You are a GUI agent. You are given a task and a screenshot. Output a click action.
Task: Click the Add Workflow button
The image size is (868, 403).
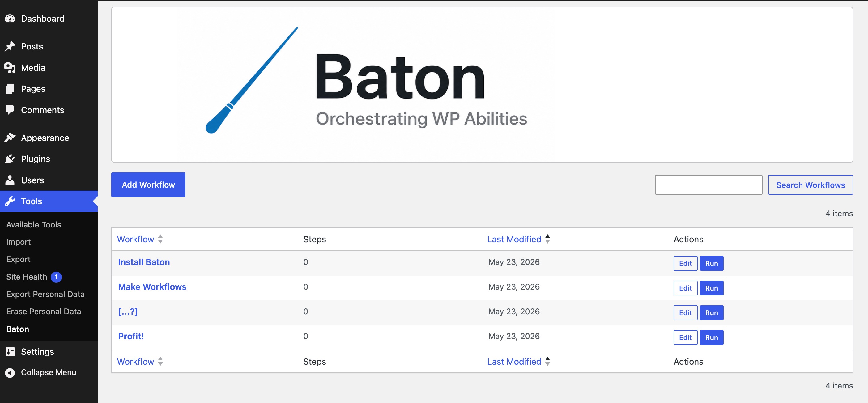pos(148,185)
